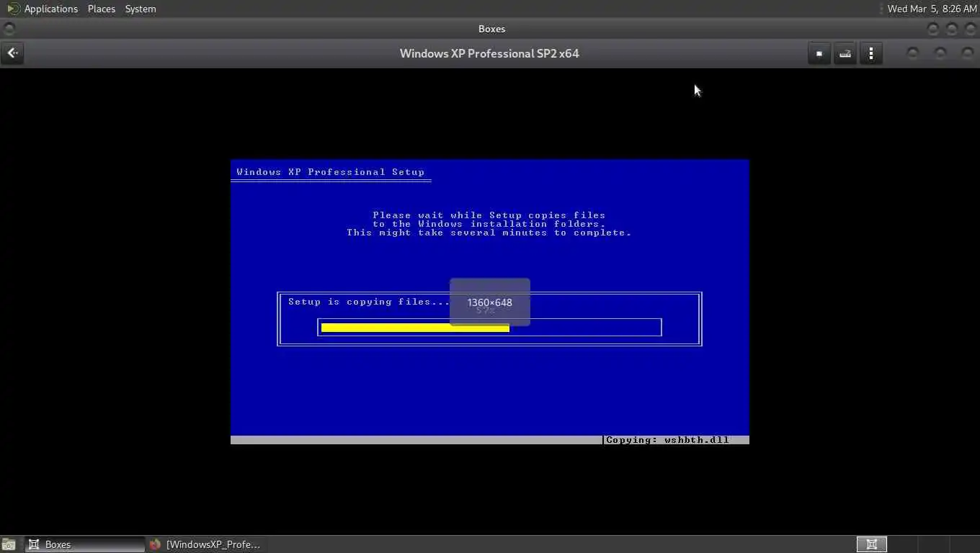Viewport: 980px width, 553px height.
Task: Open the three-dot menu in the Boxes toolbar
Action: click(871, 53)
